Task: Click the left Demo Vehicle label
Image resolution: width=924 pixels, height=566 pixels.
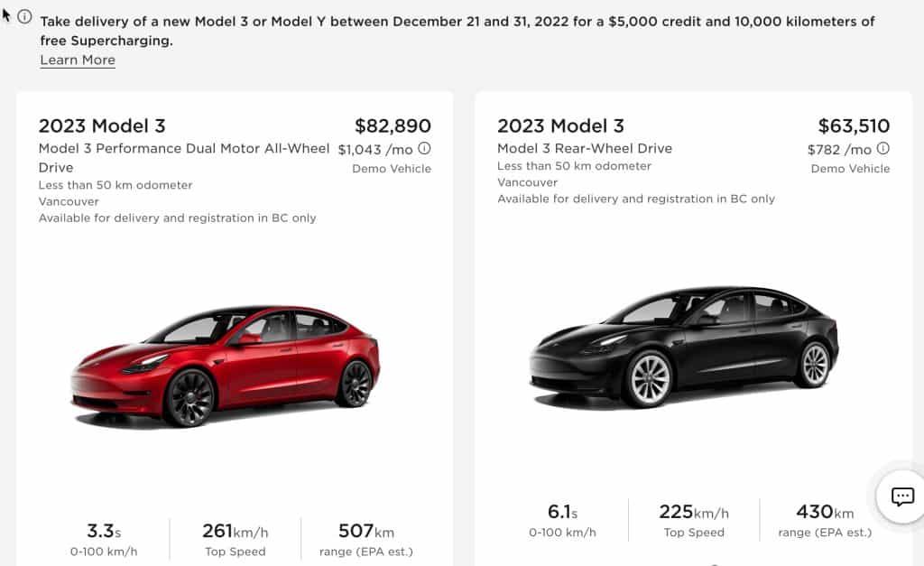Action: coord(394,168)
